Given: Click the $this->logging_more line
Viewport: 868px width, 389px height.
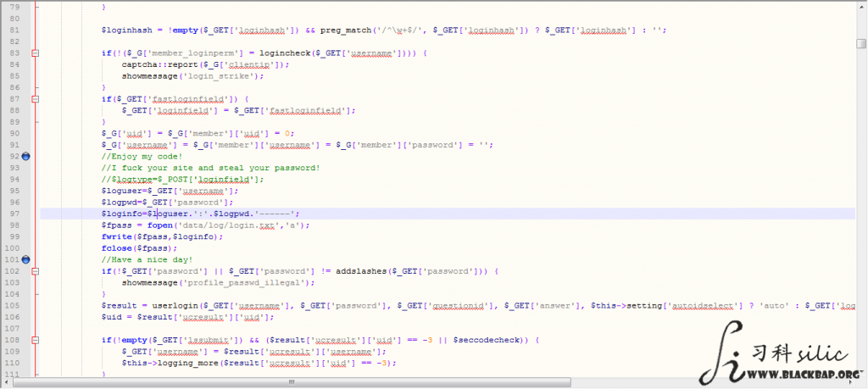Looking at the screenshot, I should click(259, 363).
